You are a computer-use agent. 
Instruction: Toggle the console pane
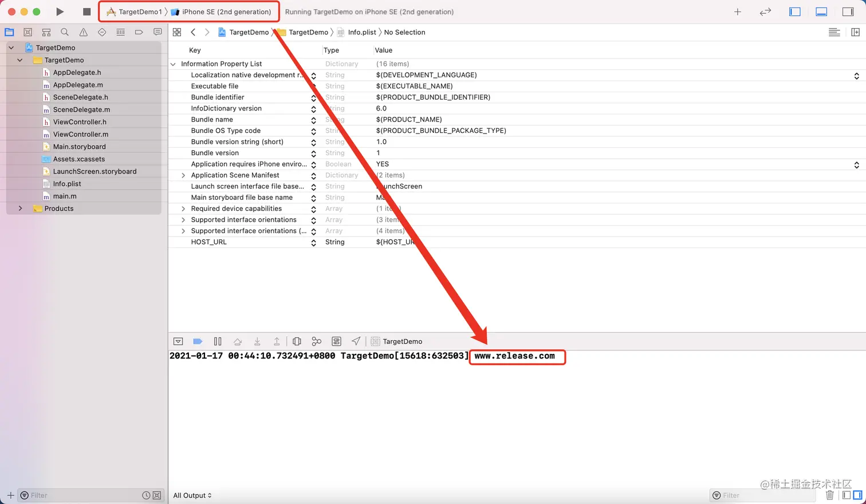click(x=857, y=495)
